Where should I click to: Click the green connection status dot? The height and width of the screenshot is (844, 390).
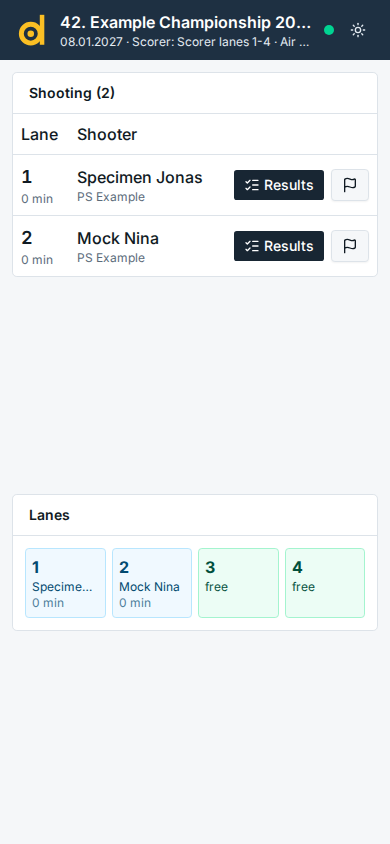[329, 30]
